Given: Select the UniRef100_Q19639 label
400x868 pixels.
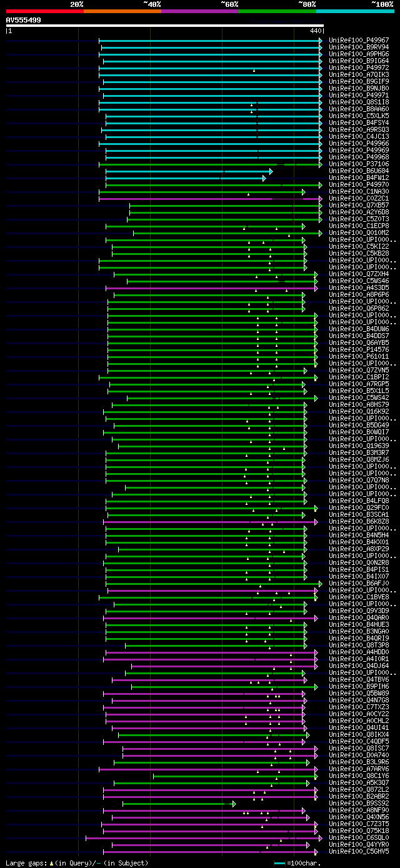Looking at the screenshot, I should 359,446.
